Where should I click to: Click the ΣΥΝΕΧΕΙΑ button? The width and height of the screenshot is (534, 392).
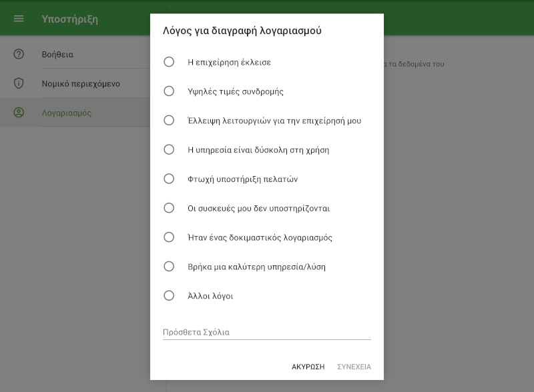[x=354, y=367]
